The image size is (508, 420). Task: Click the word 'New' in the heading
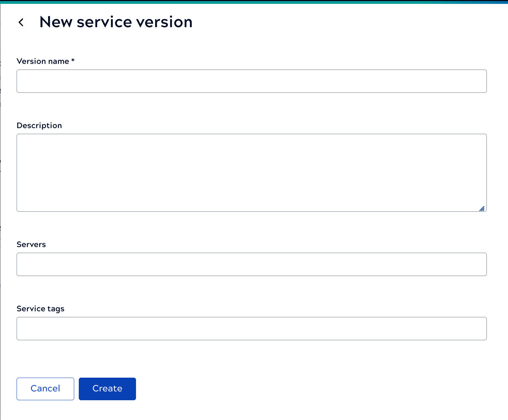point(55,22)
